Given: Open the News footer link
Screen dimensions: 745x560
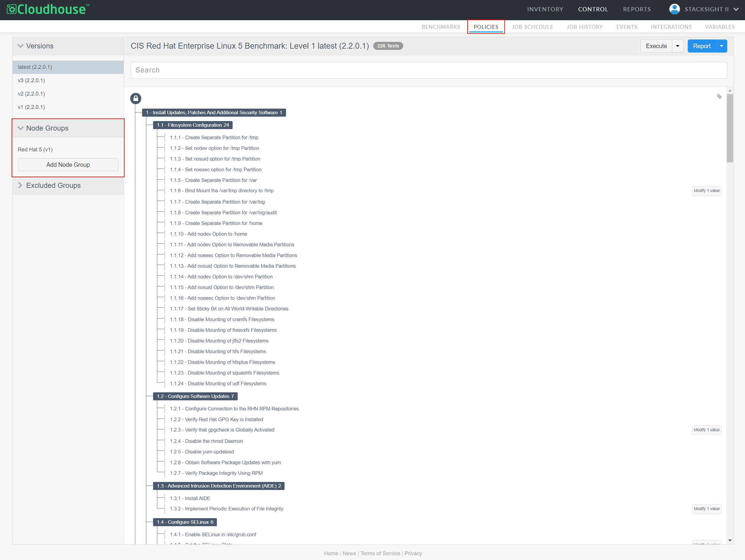Looking at the screenshot, I should coord(349,553).
